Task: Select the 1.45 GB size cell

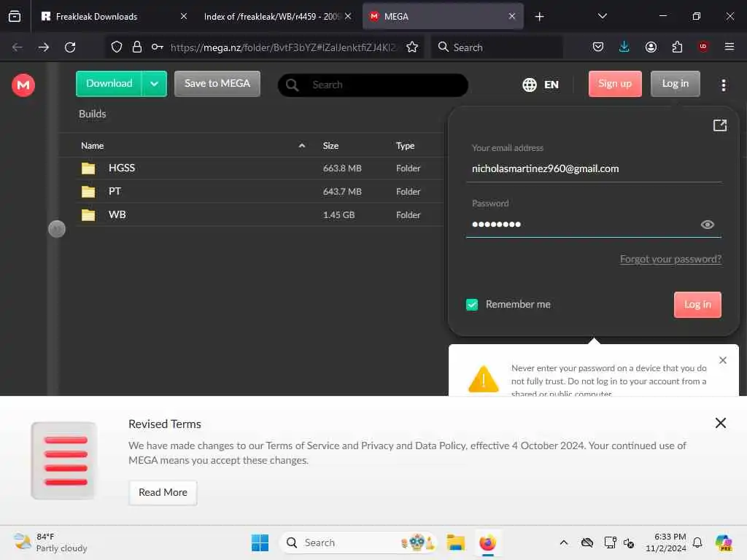Action: point(338,215)
